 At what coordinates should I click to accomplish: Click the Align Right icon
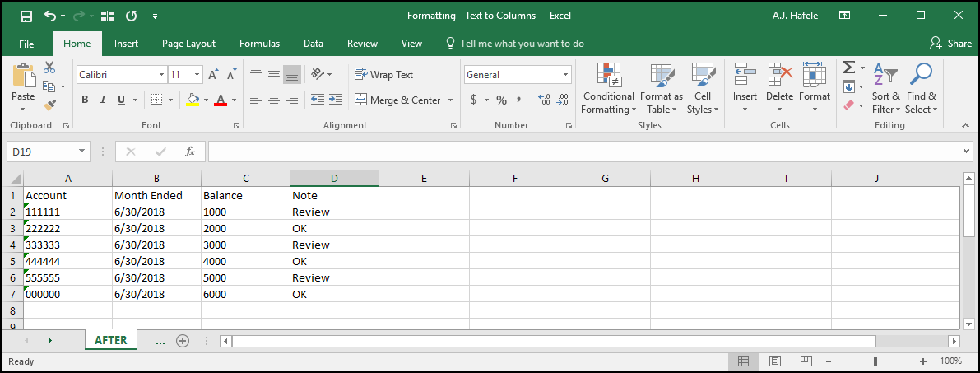(x=292, y=100)
